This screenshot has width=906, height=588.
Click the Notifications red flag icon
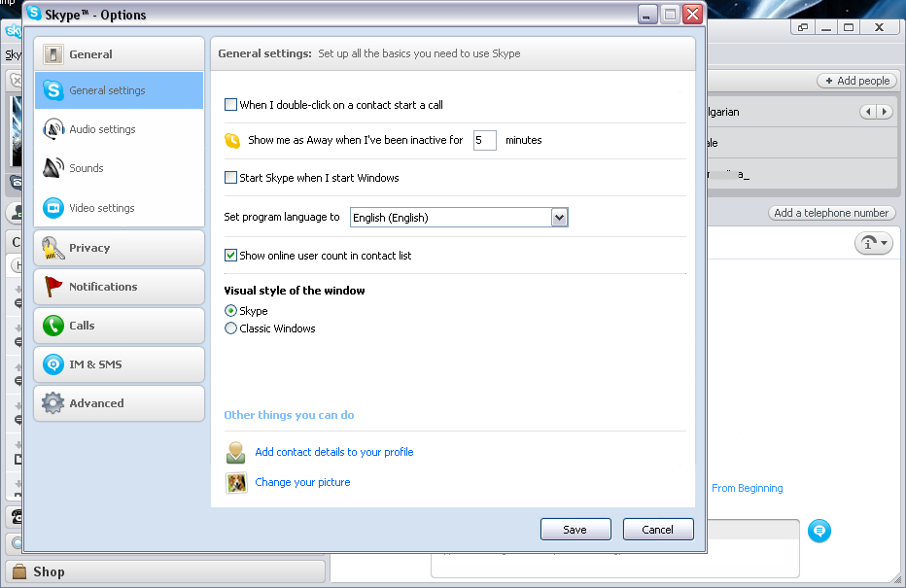pos(53,287)
